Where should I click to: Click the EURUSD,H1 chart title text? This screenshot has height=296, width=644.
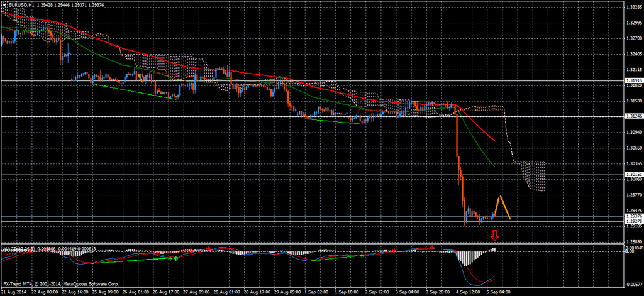click(19, 5)
